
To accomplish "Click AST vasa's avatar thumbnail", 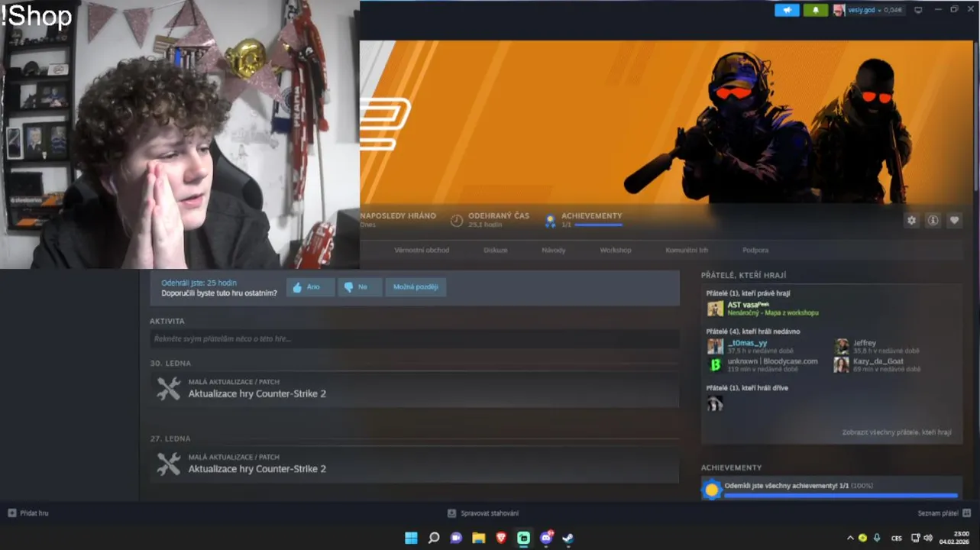I will click(715, 309).
